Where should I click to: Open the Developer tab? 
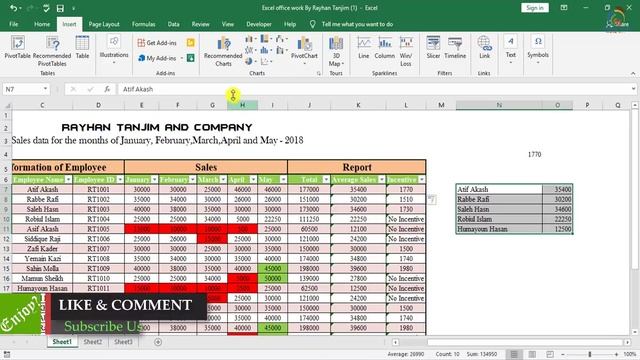(259, 24)
